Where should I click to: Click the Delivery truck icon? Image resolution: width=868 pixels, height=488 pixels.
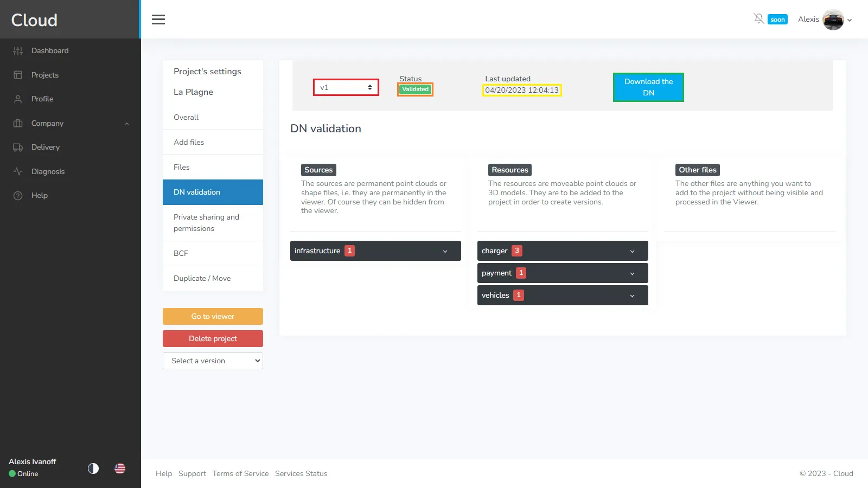(18, 147)
